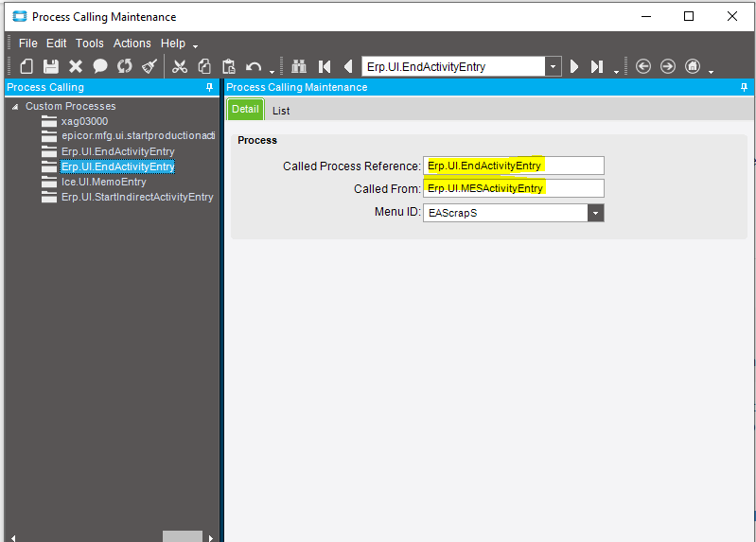Open the File menu
The height and width of the screenshot is (542, 756).
(28, 44)
